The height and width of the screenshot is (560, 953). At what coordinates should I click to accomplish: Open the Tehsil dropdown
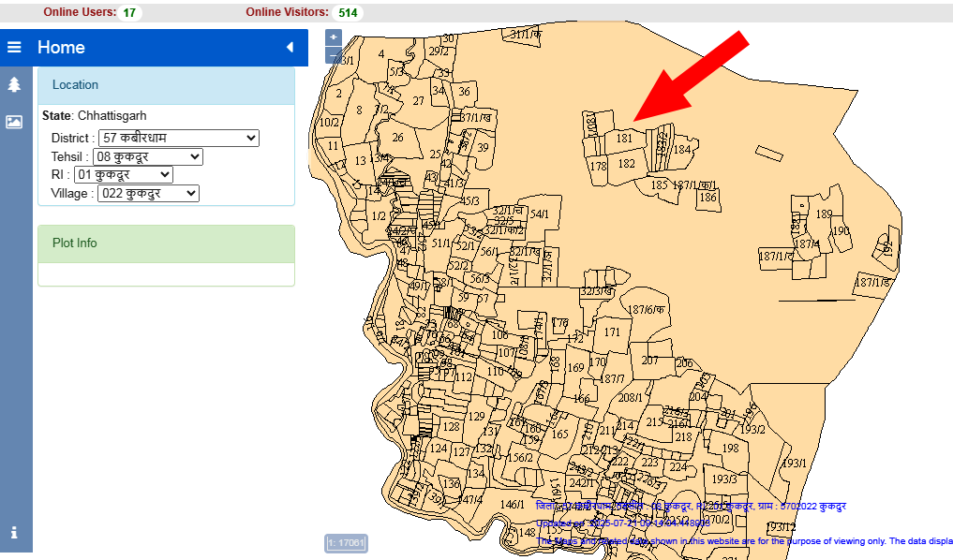[147, 156]
